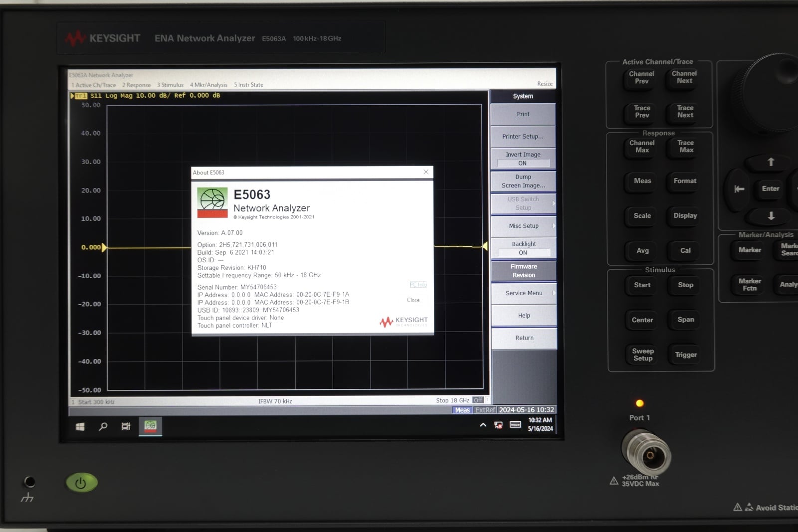Screen dimensions: 798x532
Task: Open the Response menu
Action: click(136, 85)
